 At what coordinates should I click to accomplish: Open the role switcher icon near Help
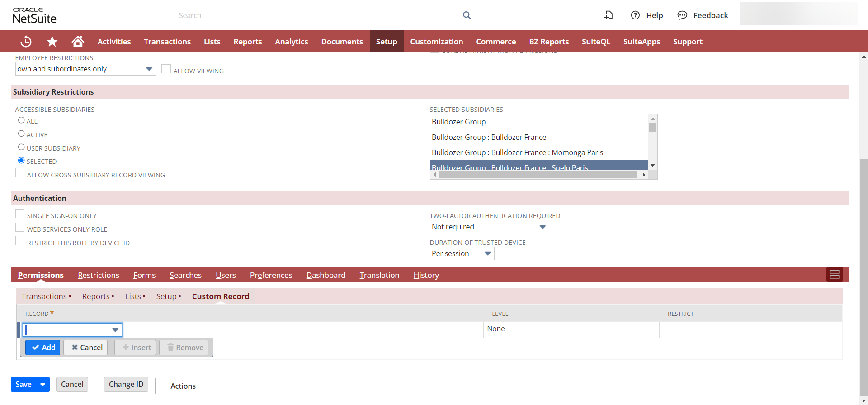(x=609, y=15)
